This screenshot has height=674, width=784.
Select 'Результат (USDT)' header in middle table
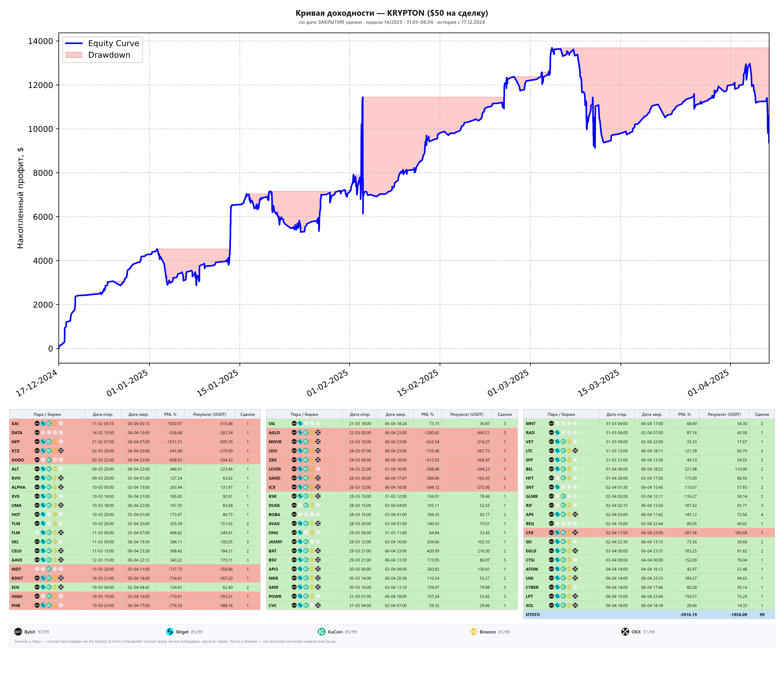pos(467,414)
